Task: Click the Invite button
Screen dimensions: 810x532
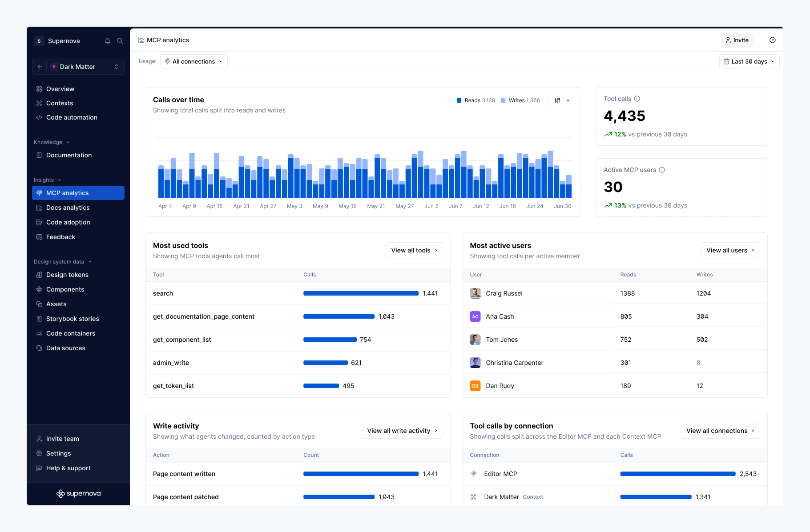Action: pyautogui.click(x=737, y=40)
